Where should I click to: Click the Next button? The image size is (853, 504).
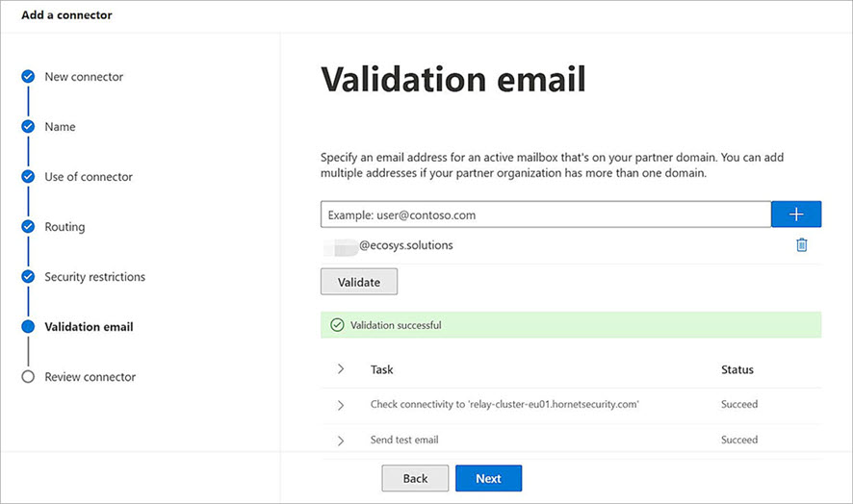click(488, 478)
